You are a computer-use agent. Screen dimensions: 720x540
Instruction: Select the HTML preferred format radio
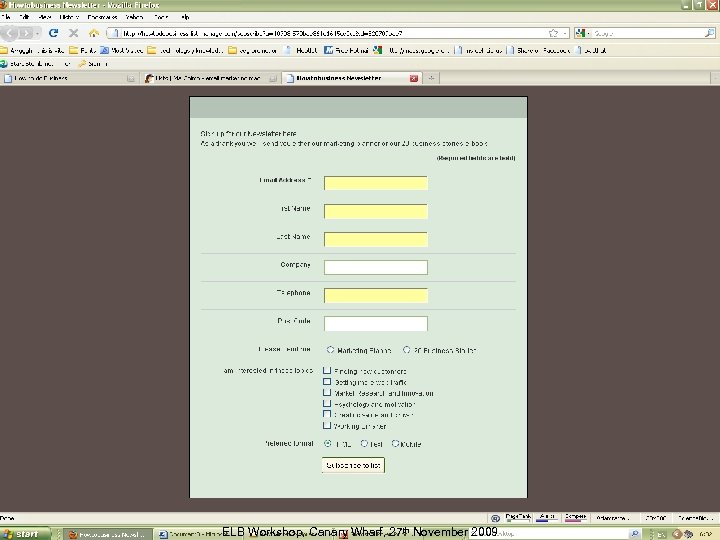327,444
